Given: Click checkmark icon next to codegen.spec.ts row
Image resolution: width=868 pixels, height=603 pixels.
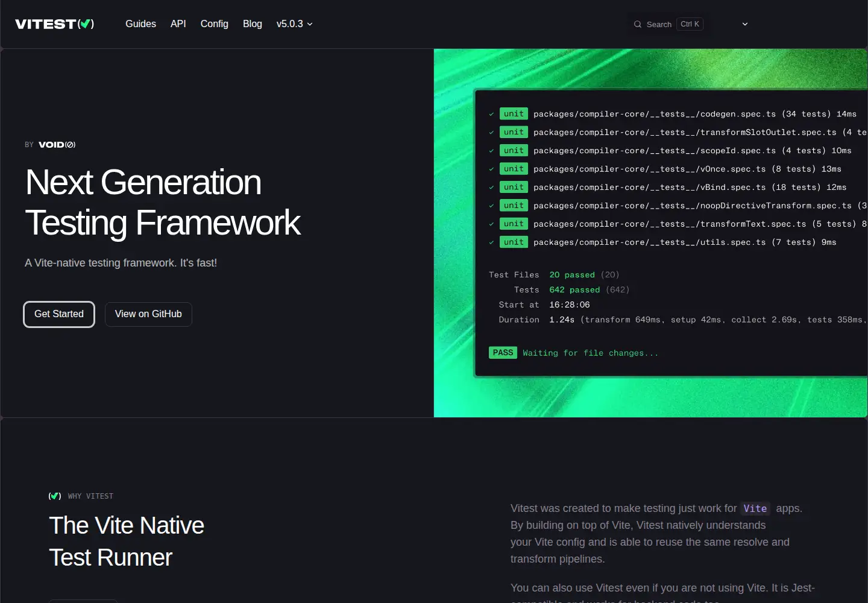Looking at the screenshot, I should (491, 114).
